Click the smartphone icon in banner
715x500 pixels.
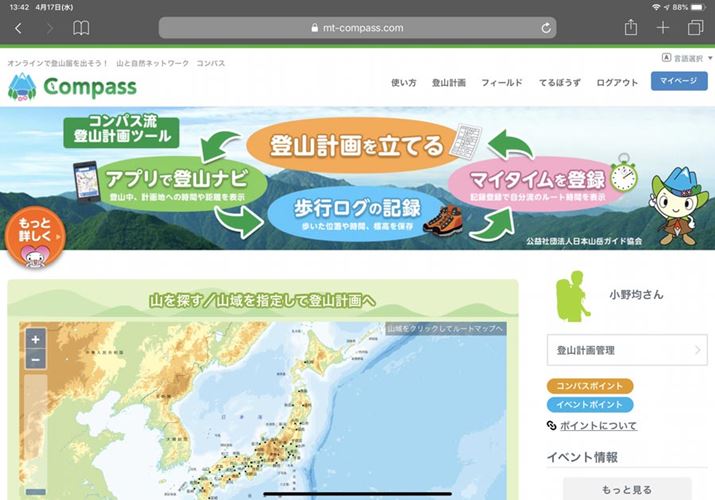pyautogui.click(x=87, y=181)
